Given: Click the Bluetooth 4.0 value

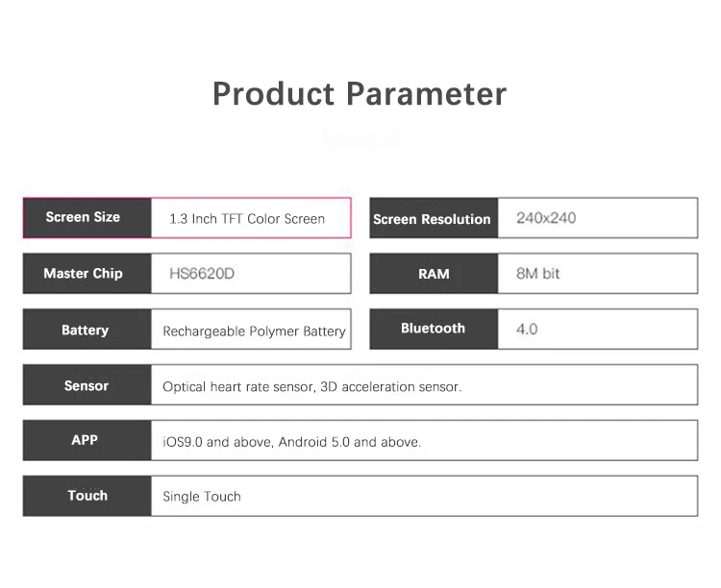Looking at the screenshot, I should click(527, 329).
